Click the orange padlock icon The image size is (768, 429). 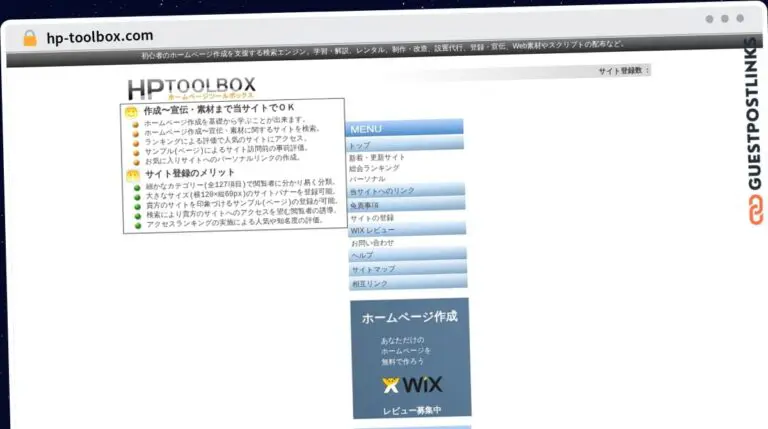pos(30,38)
